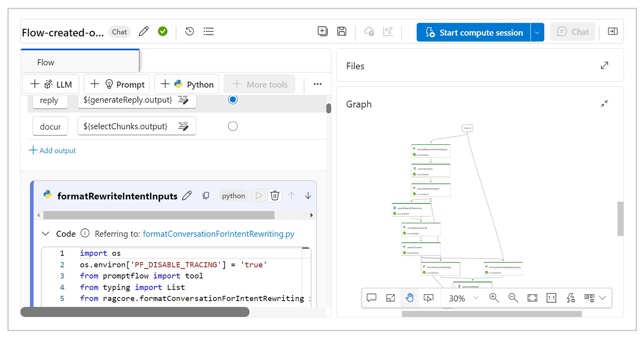This screenshot has height=339, width=644.
Task: Open the run history clock icon
Action: [x=190, y=31]
